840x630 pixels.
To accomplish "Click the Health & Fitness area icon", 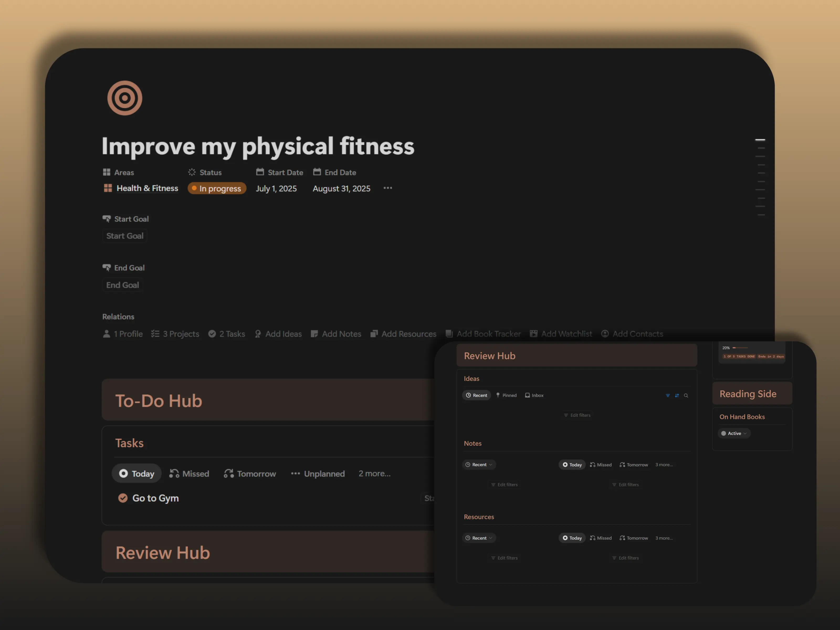I will [x=108, y=188].
